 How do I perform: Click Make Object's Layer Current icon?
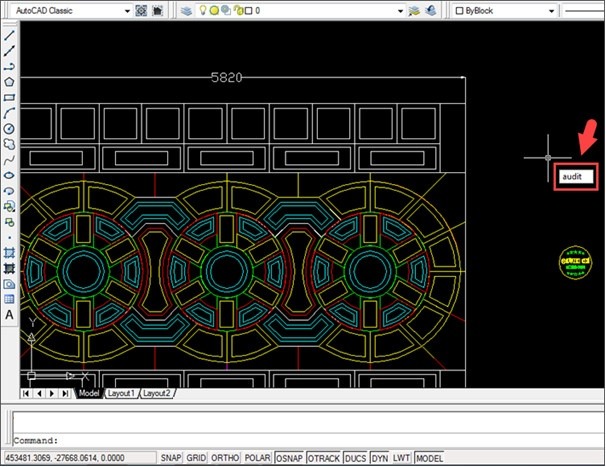pyautogui.click(x=414, y=10)
